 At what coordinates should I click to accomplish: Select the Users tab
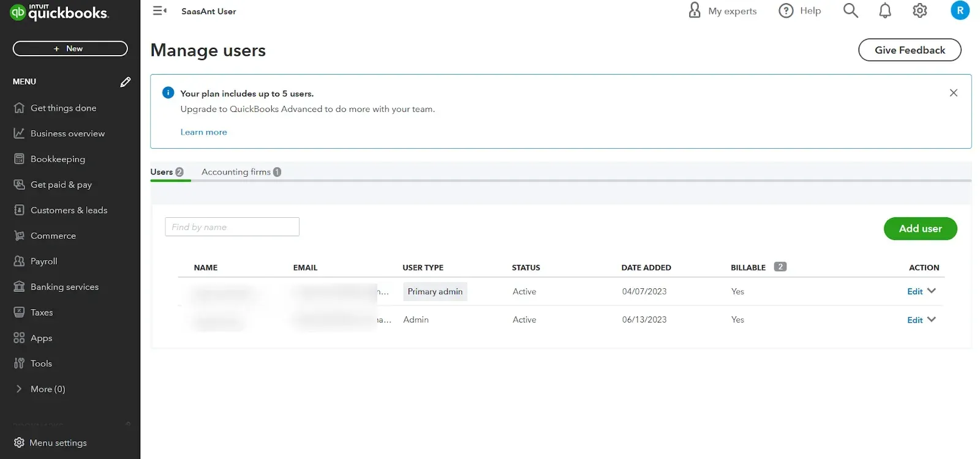tap(167, 172)
